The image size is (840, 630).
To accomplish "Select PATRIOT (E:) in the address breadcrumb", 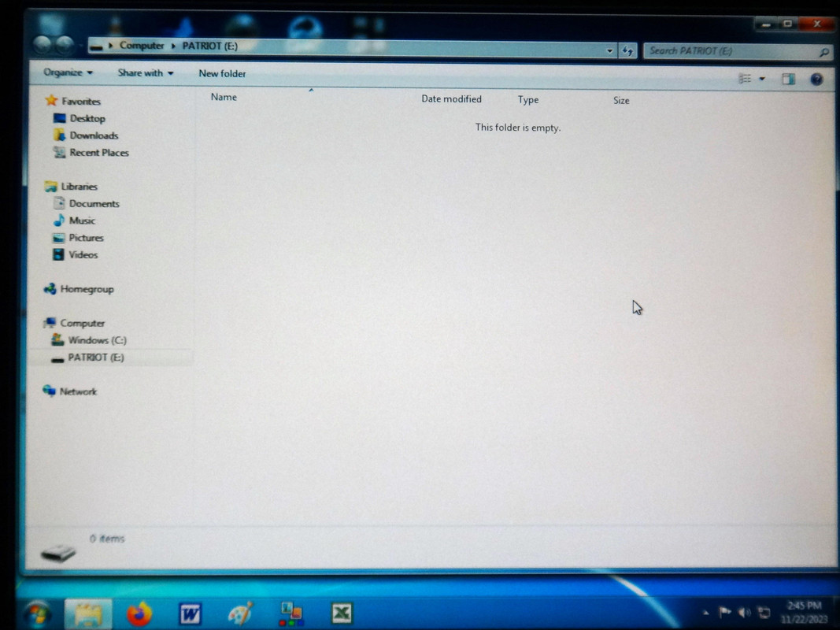I will [x=210, y=46].
